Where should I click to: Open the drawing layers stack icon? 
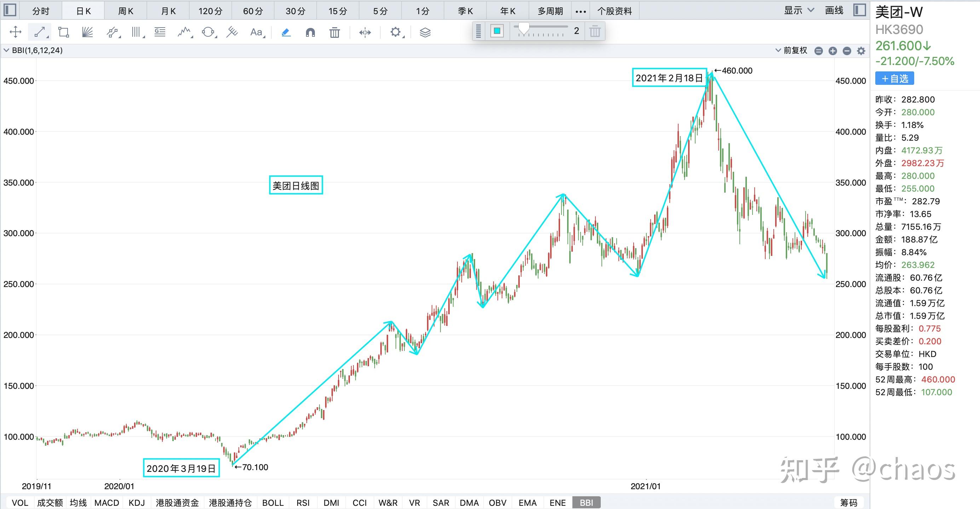[x=425, y=32]
